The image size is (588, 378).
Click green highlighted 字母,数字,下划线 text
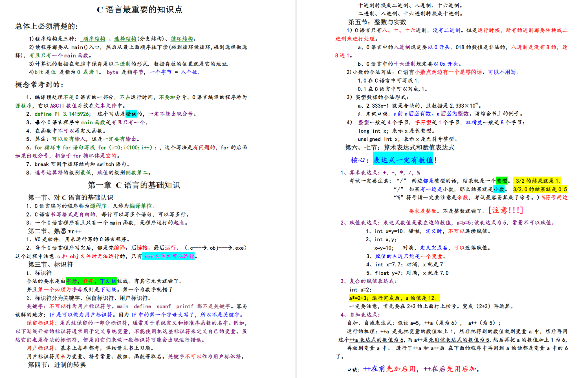click(91, 281)
